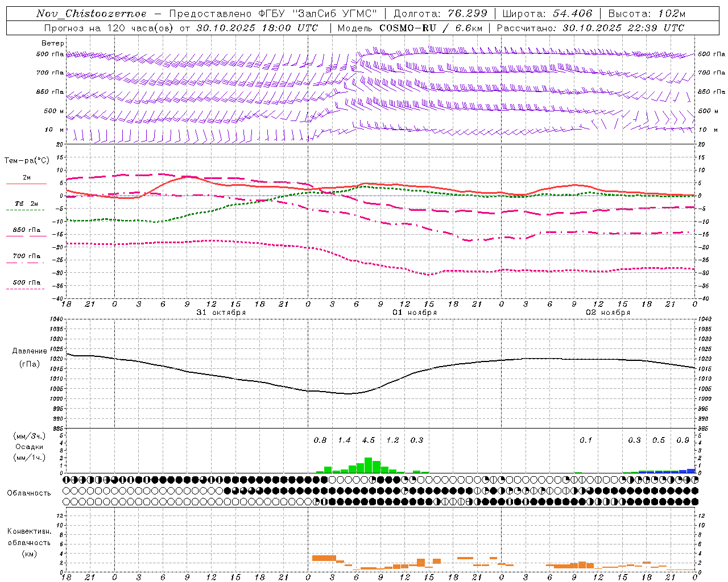Click the Давление panel label
728x582 pixels.
click(x=30, y=351)
